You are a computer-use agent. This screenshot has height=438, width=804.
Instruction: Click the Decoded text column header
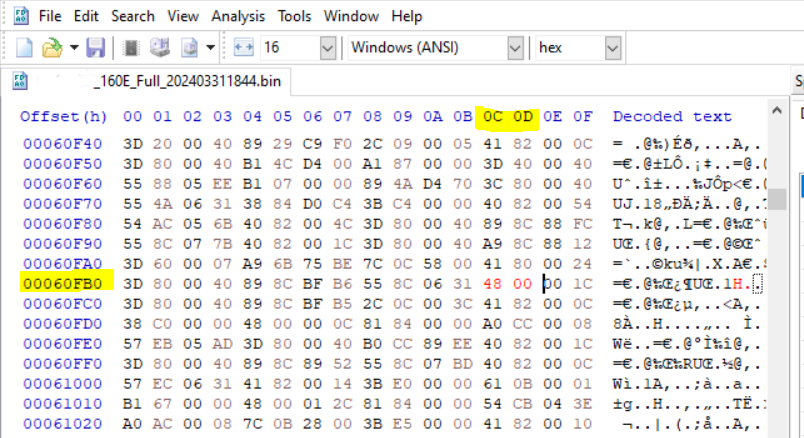click(672, 116)
